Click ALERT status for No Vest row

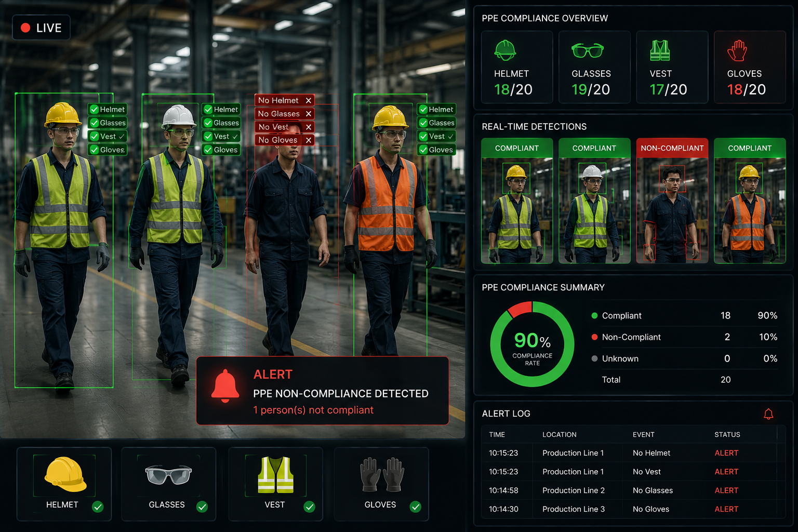coord(726,472)
